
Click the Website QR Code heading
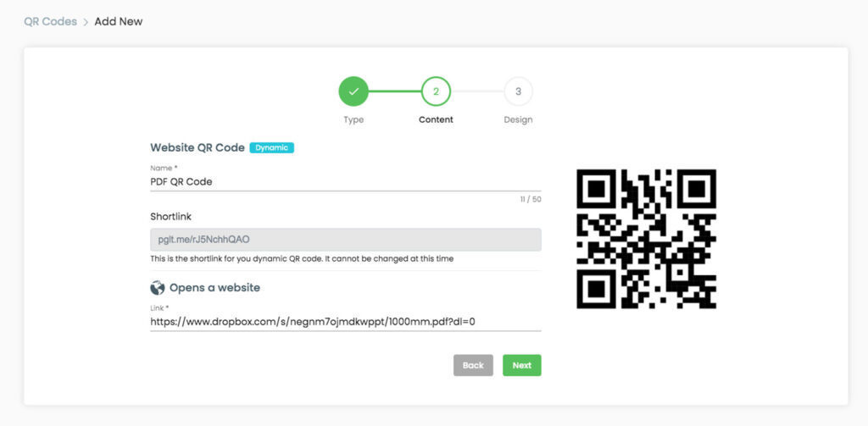pos(197,147)
